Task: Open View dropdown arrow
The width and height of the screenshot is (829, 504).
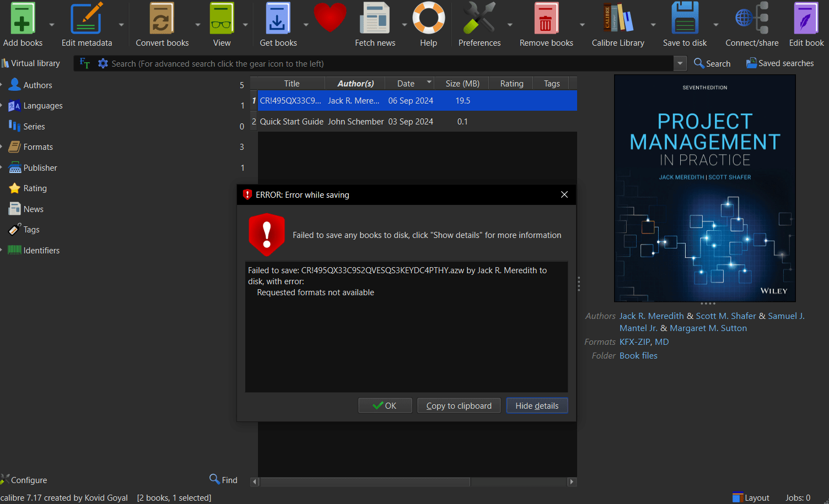Action: click(x=245, y=25)
